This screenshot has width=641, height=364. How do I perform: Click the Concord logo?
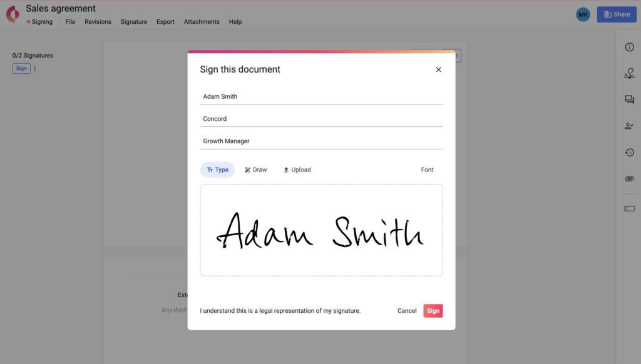13,14
